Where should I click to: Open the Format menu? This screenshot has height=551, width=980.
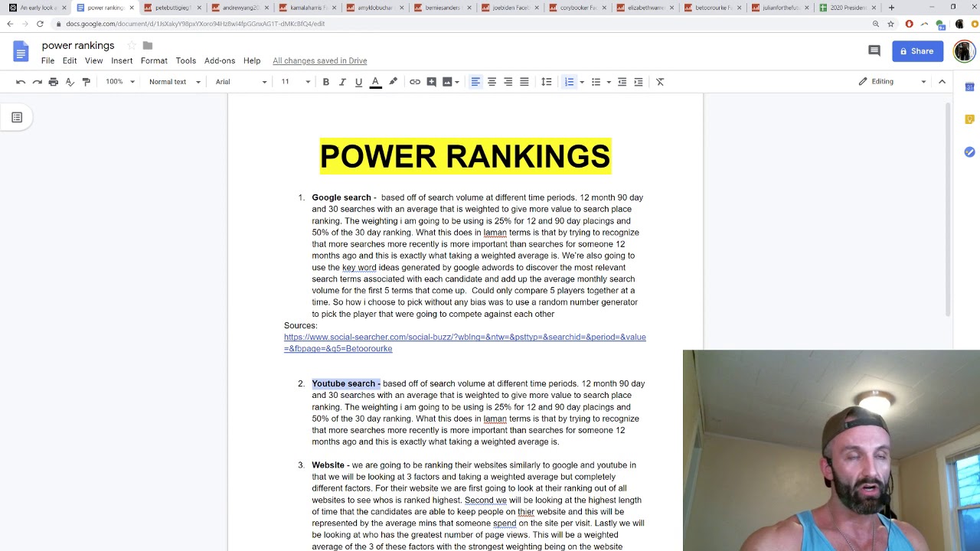coord(154,61)
